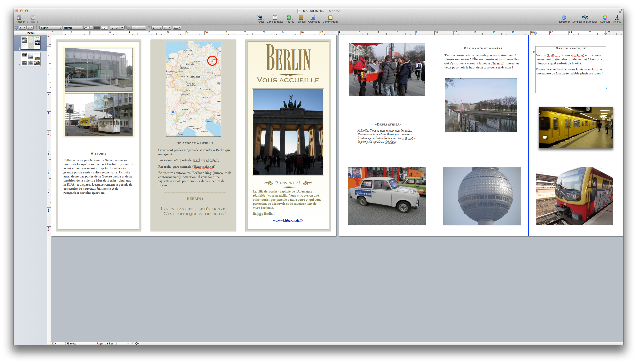Toggle bold formatting
The height and width of the screenshot is (364, 637).
coord(112,28)
